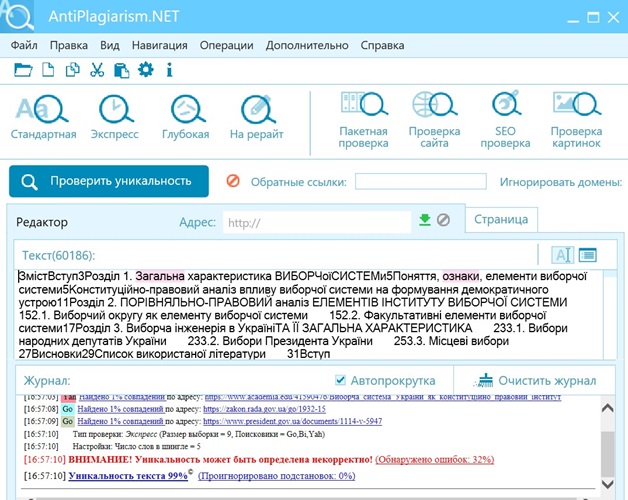
Task: Click text editor vertical scrollbar
Action: [x=610, y=315]
